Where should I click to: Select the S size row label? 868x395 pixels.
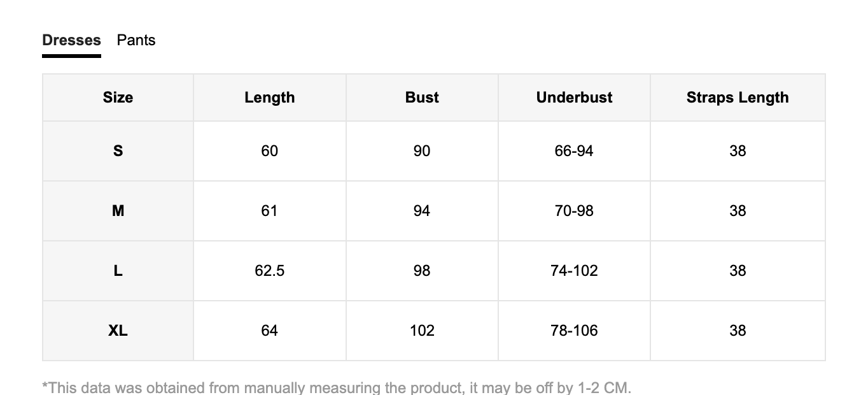pos(118,151)
